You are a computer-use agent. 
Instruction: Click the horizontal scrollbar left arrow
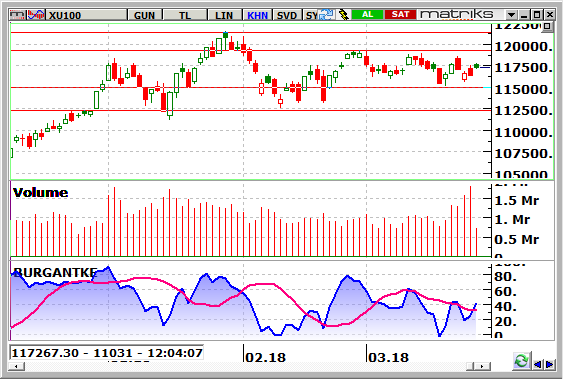16,366
